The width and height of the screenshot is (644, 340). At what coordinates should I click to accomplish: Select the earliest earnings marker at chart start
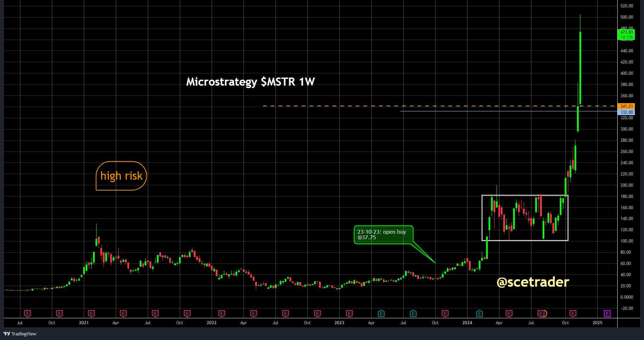tap(27, 313)
